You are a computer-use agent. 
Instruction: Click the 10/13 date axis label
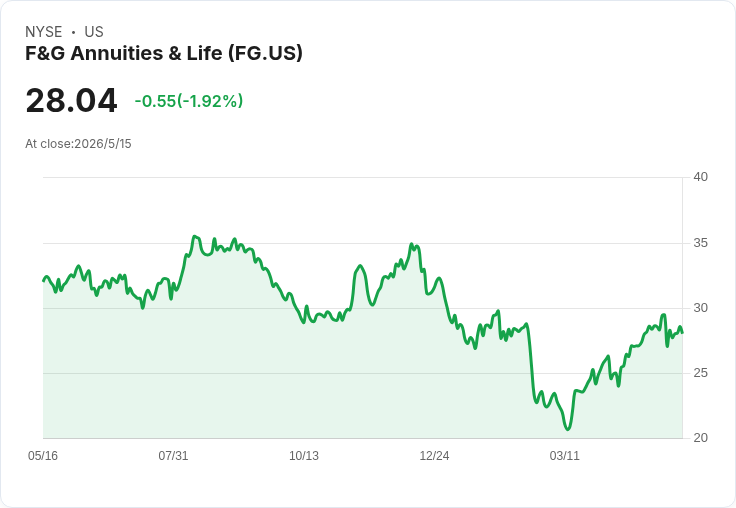(304, 455)
